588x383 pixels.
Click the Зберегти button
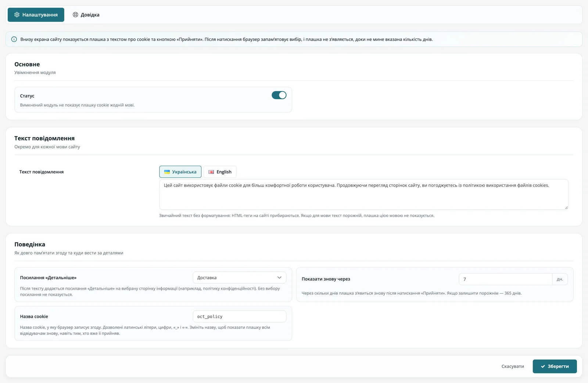click(x=555, y=366)
